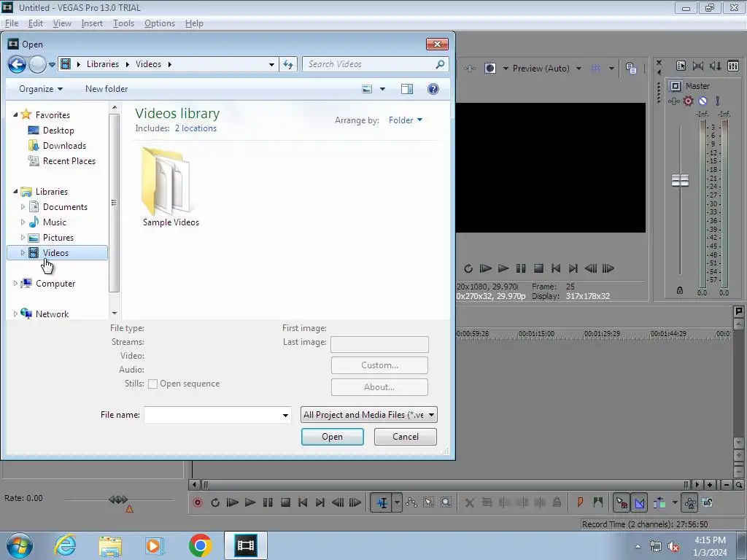The height and width of the screenshot is (560, 747).
Task: Click the Record button in the transport bar
Action: pyautogui.click(x=198, y=502)
